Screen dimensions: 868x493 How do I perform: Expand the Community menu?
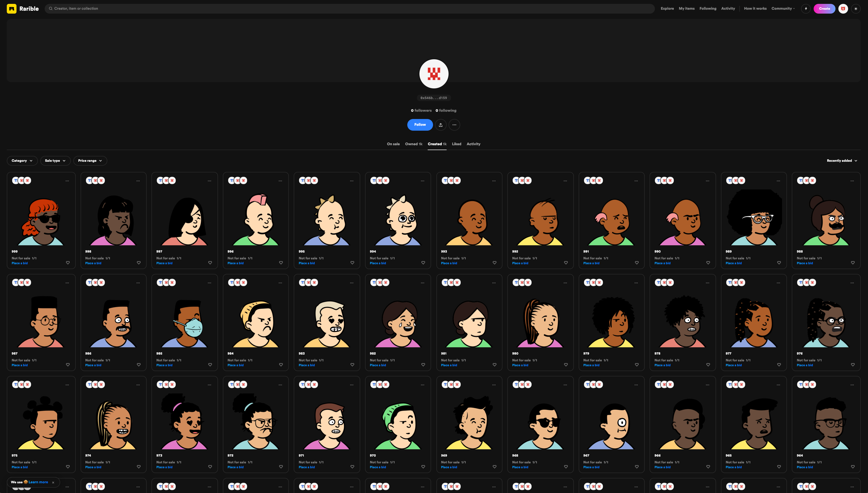(783, 8)
